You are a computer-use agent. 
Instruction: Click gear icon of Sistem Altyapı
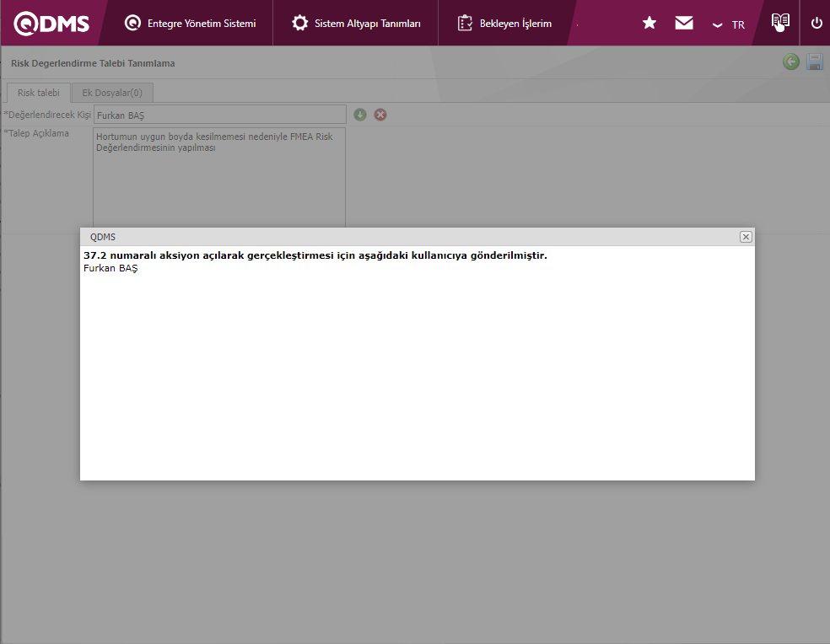coord(299,24)
